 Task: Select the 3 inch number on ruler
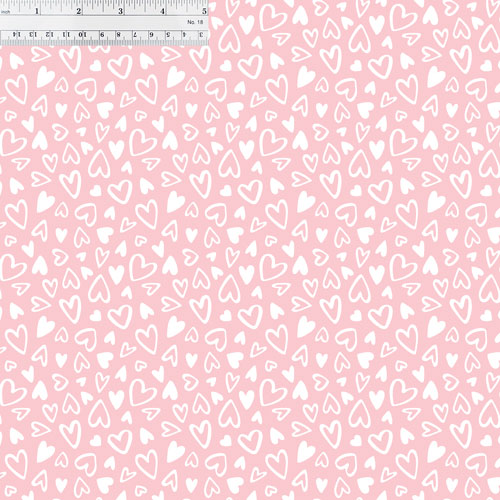tap(120, 11)
